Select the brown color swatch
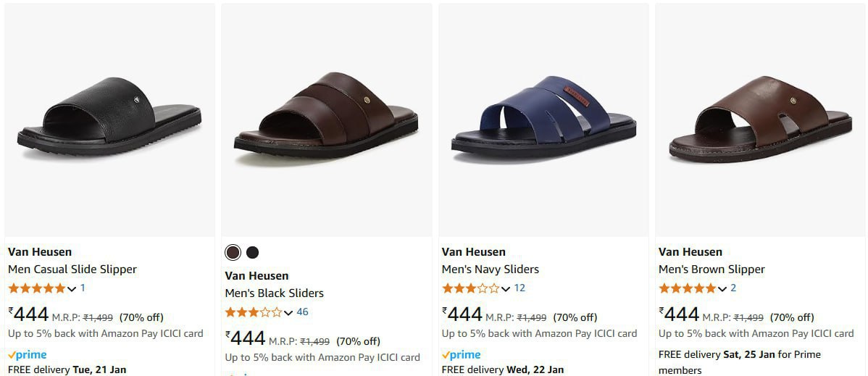This screenshot has width=868, height=376. pos(233,252)
